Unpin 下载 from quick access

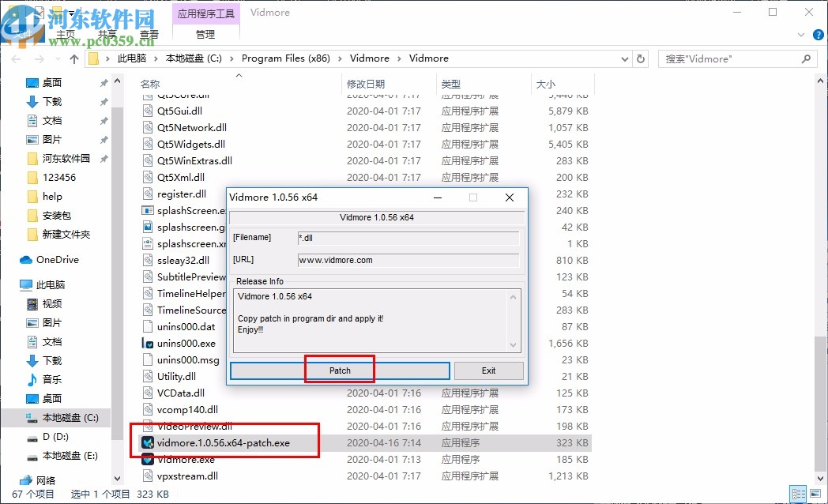coord(104,100)
